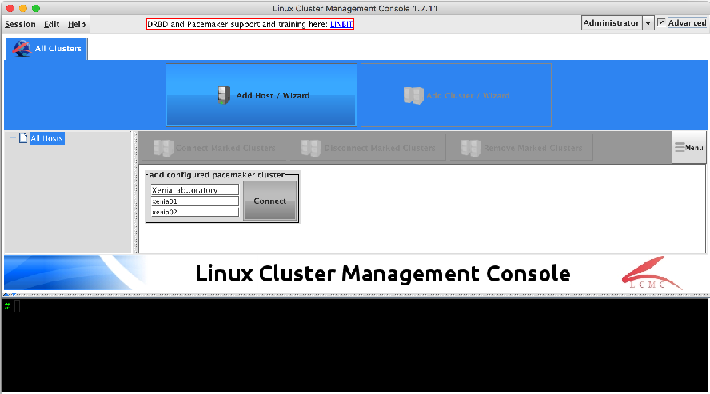The width and height of the screenshot is (710, 394).
Task: Click the server icon on Add Host
Action: 223,95
